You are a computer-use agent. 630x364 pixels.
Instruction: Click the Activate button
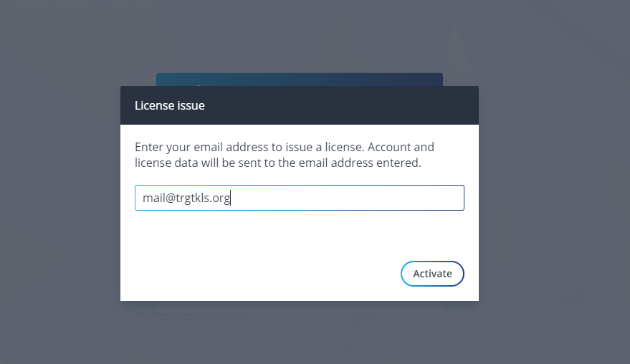pyautogui.click(x=432, y=274)
